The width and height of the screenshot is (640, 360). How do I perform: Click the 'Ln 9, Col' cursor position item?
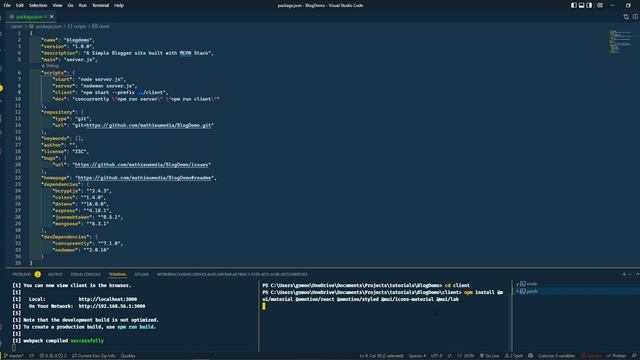tap(381, 356)
